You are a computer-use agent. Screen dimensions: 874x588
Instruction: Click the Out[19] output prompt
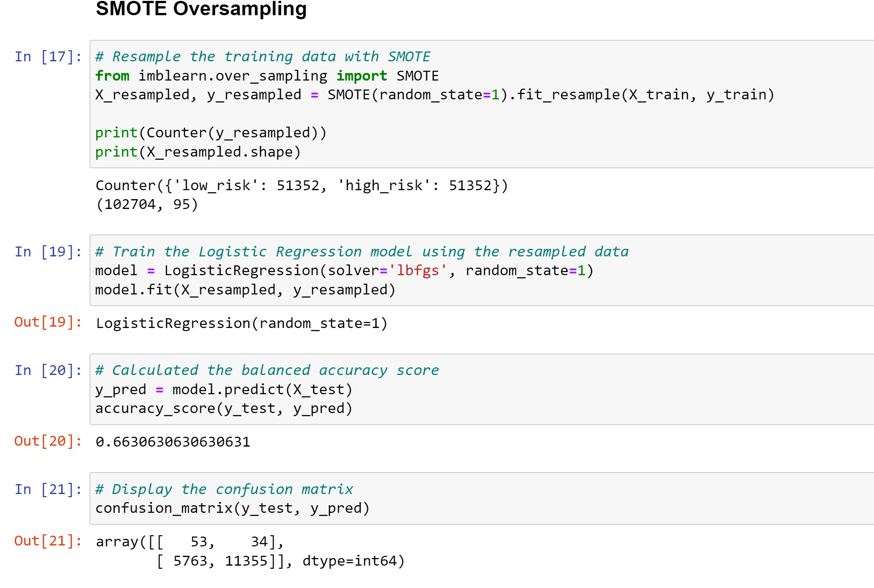pyautogui.click(x=48, y=322)
